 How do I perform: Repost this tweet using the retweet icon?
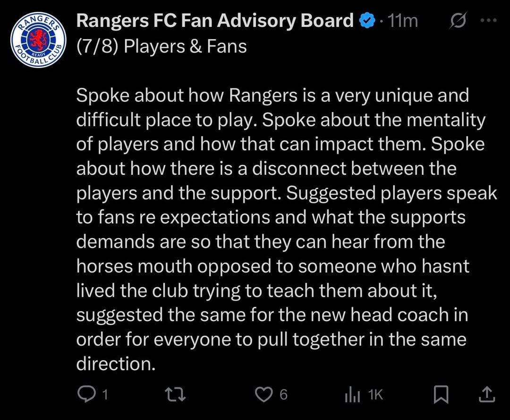point(176,394)
